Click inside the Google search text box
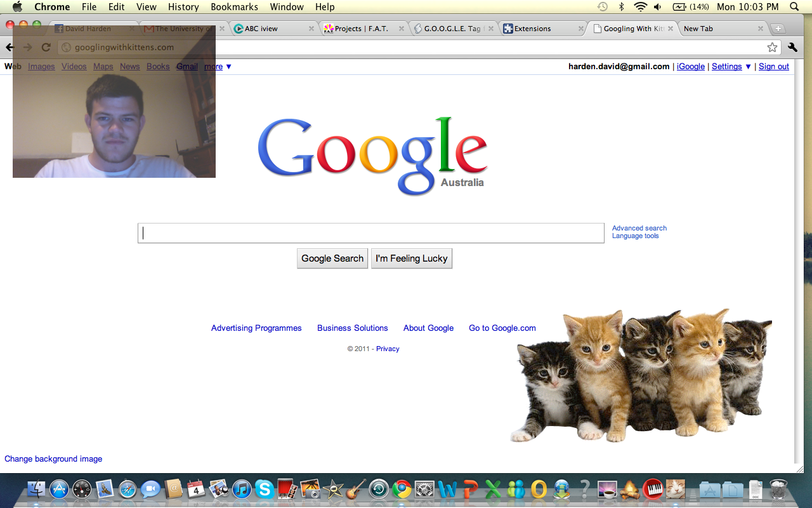The height and width of the screenshot is (508, 812). point(371,233)
